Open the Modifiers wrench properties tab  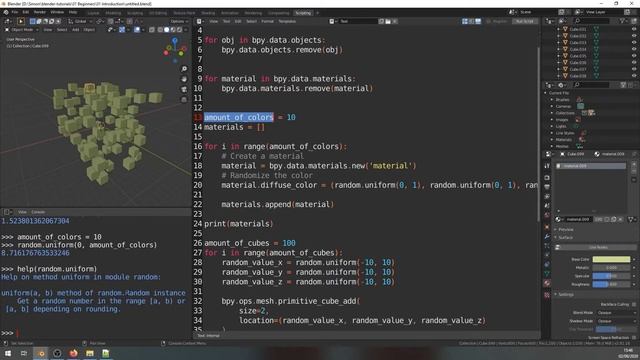[547, 236]
